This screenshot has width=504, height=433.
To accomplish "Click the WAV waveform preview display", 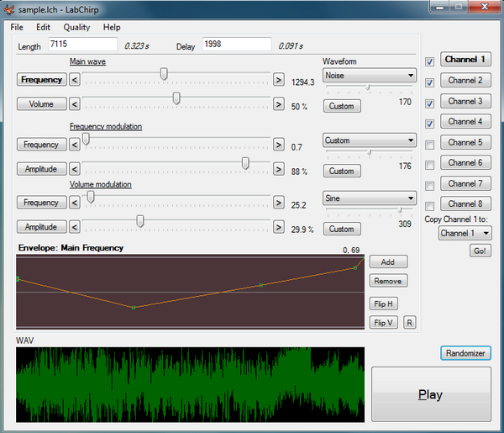I will [x=191, y=384].
